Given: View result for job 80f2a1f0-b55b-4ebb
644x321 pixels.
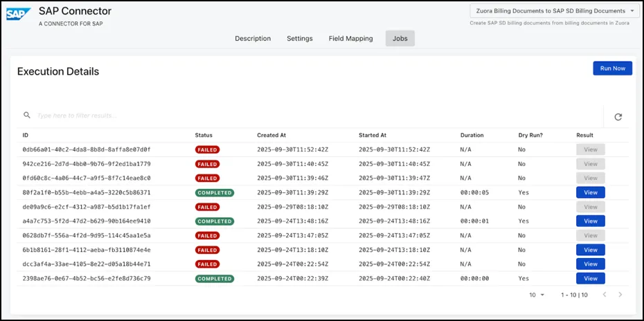Looking at the screenshot, I should 590,192.
